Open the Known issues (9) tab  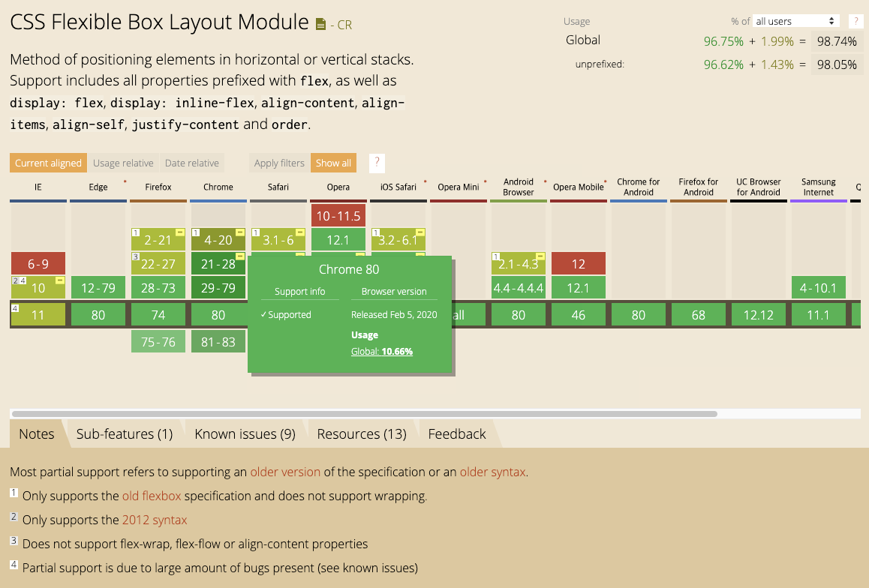tap(245, 433)
